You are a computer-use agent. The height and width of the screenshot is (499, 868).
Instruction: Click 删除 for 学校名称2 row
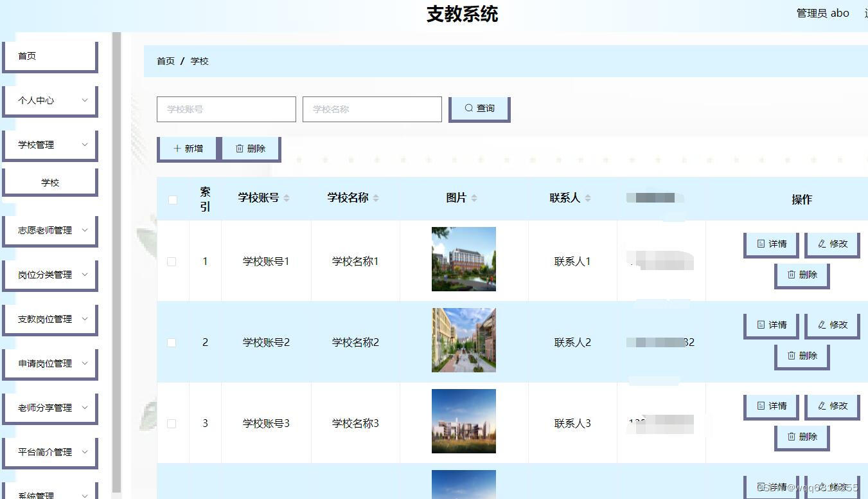(802, 356)
